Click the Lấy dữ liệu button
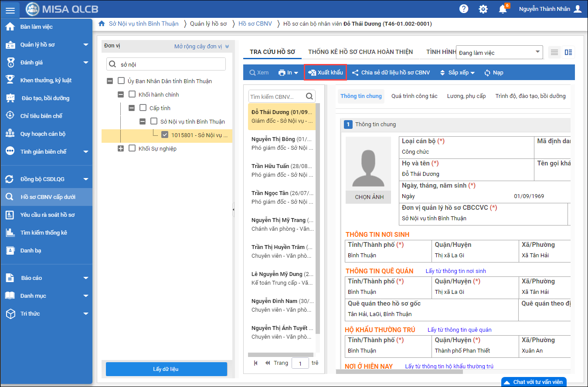588x387 pixels. point(166,369)
